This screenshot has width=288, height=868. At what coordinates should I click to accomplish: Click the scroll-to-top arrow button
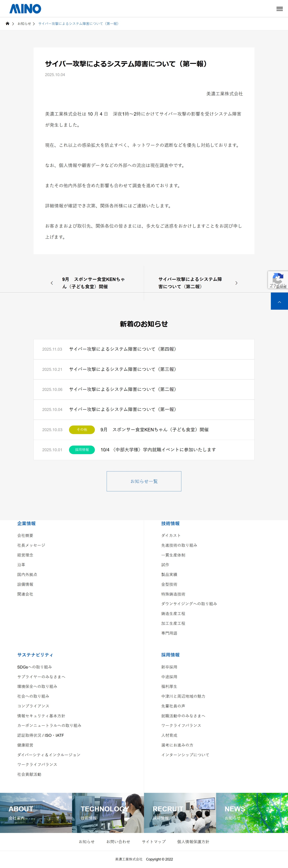pos(279,301)
